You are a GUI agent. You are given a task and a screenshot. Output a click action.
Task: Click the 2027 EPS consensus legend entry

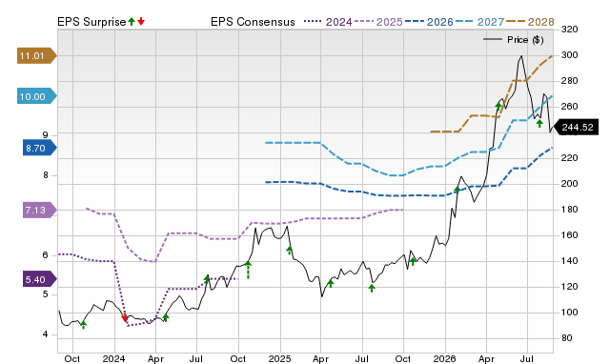[479, 22]
